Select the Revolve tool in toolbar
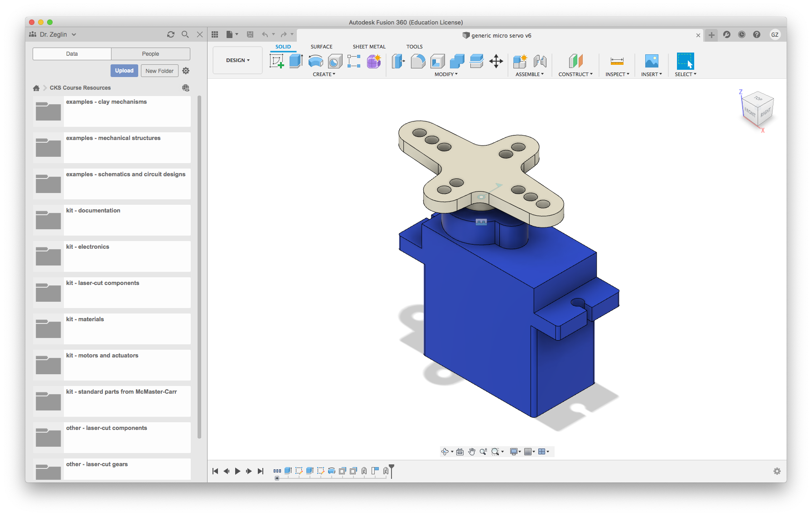Image resolution: width=812 pixels, height=516 pixels. (x=315, y=61)
